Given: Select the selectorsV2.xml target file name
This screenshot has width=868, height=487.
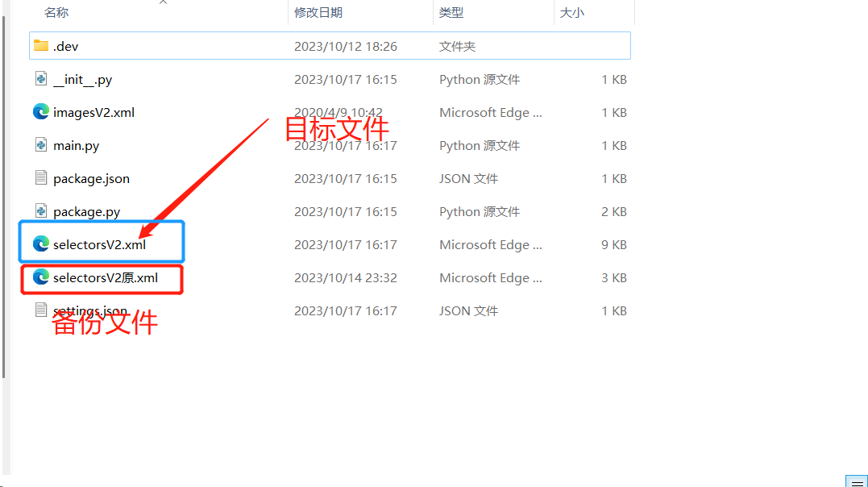Looking at the screenshot, I should (99, 245).
